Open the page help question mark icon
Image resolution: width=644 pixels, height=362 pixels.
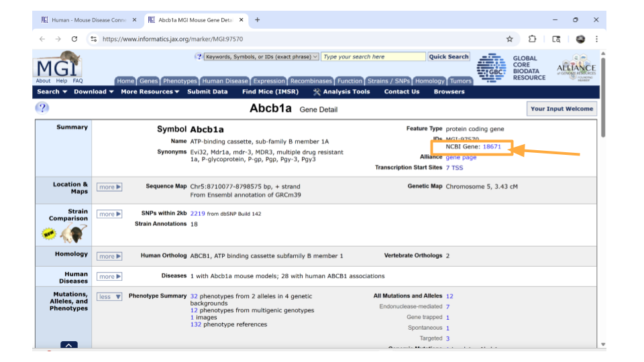point(42,108)
